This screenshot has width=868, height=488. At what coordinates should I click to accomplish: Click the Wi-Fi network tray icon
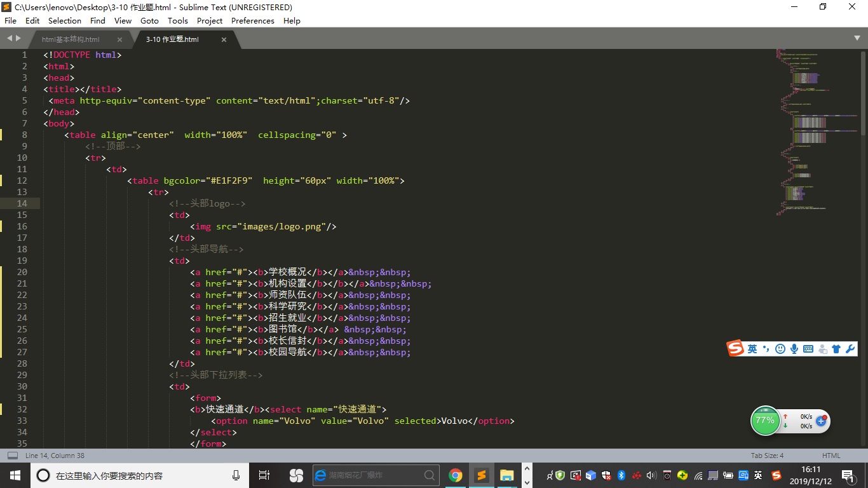[x=698, y=475]
